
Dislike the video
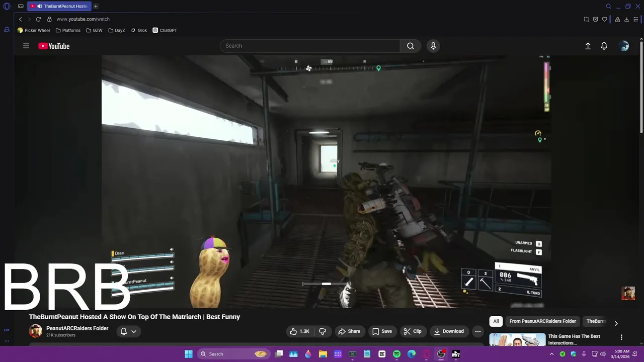click(x=323, y=331)
